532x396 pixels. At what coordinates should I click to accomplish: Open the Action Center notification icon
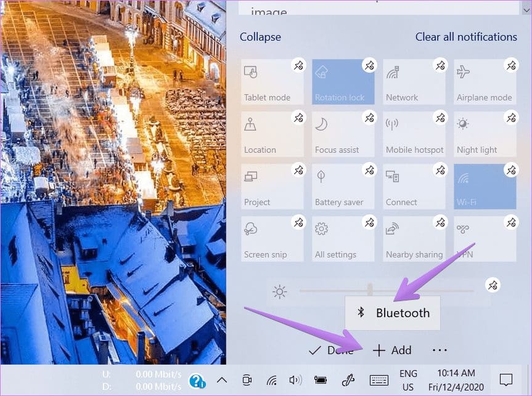coord(506,380)
